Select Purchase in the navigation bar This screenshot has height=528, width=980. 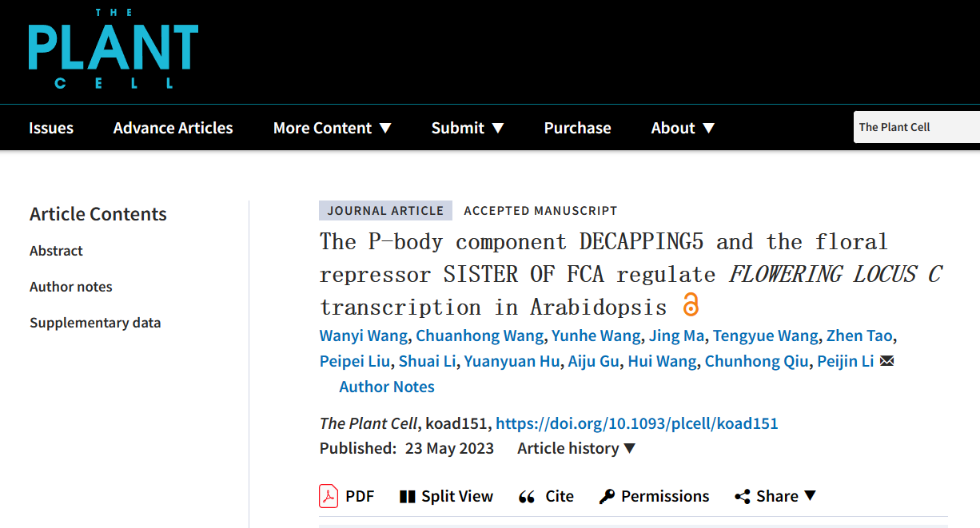tap(577, 128)
